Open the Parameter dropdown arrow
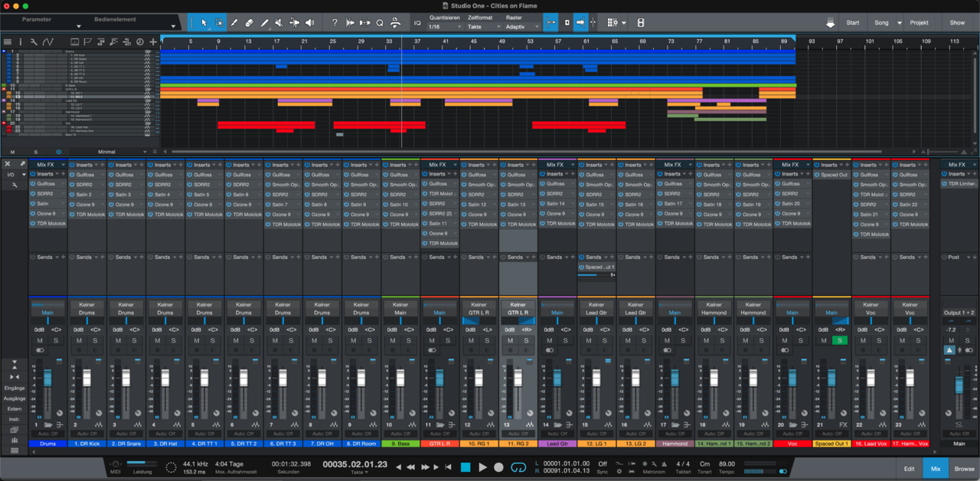Image resolution: width=980 pixels, height=481 pixels. tap(79, 27)
